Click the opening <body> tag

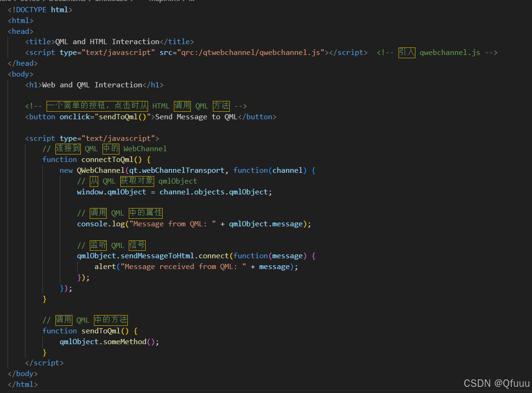tap(20, 74)
